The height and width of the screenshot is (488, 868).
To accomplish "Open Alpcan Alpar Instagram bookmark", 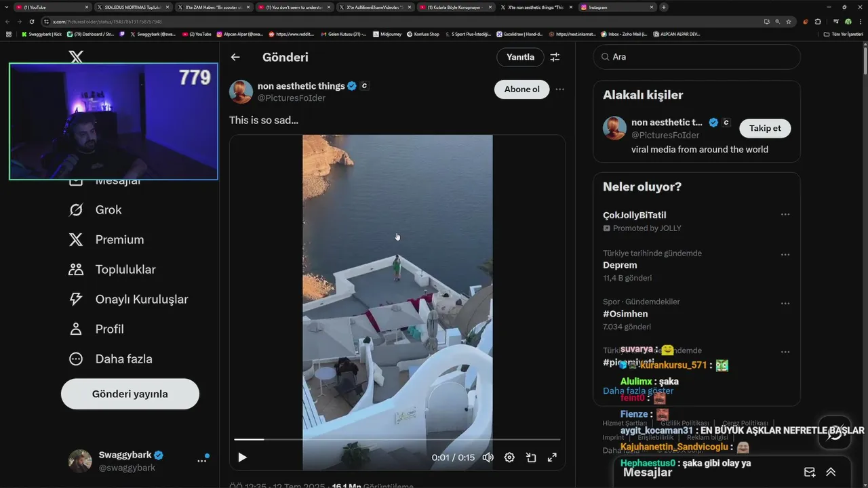I will click(x=240, y=34).
